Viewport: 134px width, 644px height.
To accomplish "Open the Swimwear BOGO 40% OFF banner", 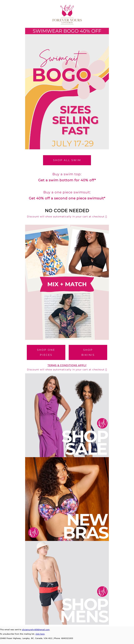I will (x=67, y=31).
